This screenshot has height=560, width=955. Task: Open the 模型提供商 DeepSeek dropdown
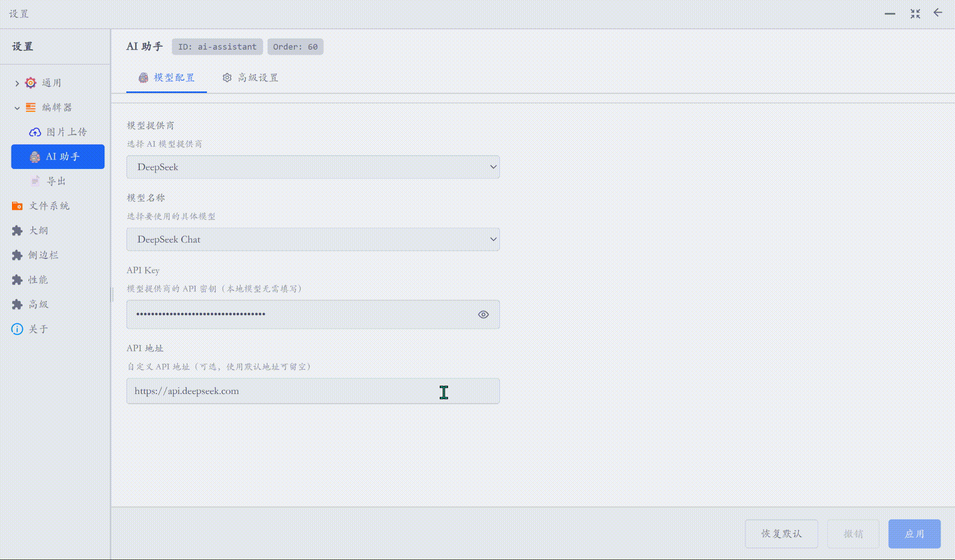[x=313, y=167]
